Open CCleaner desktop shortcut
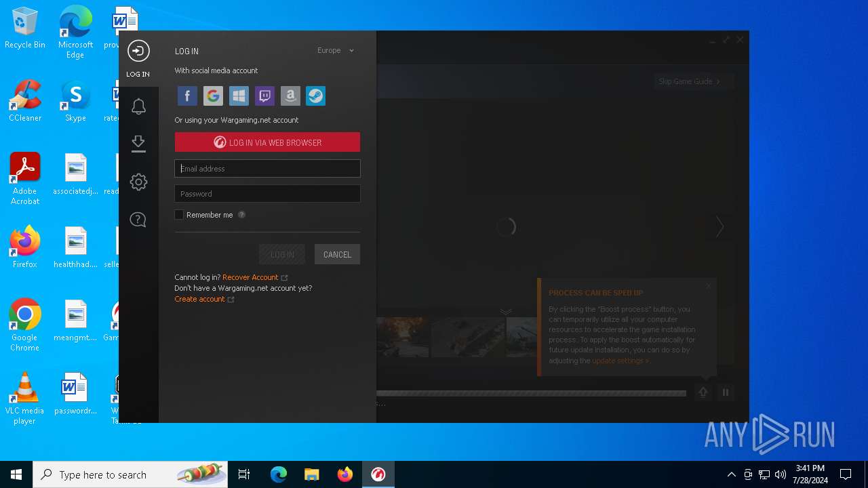 pos(25,102)
